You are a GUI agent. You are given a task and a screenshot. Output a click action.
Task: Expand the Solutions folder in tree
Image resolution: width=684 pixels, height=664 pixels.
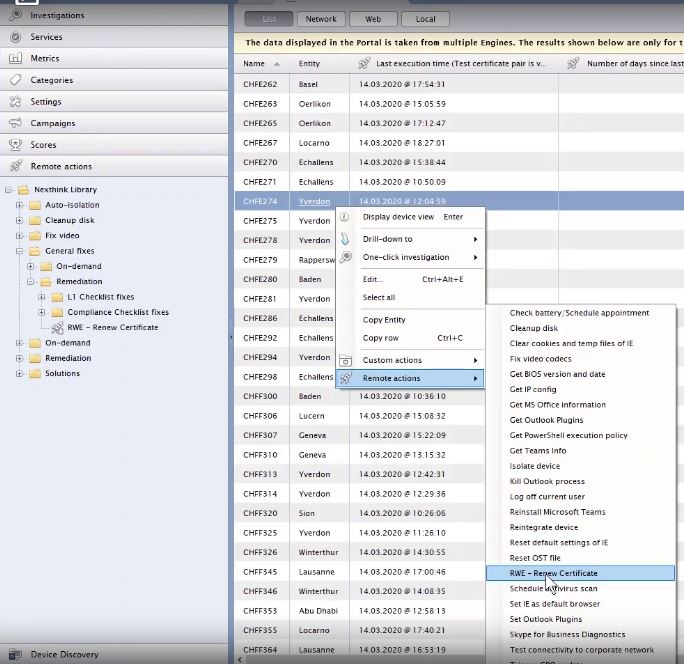coord(19,373)
